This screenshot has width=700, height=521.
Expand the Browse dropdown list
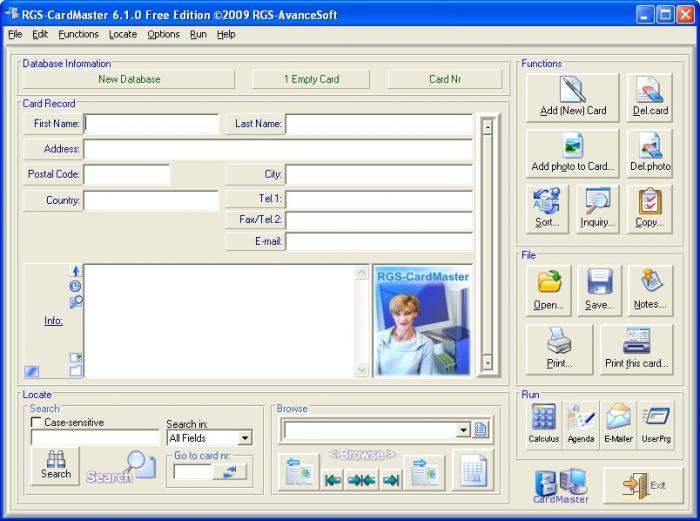463,430
